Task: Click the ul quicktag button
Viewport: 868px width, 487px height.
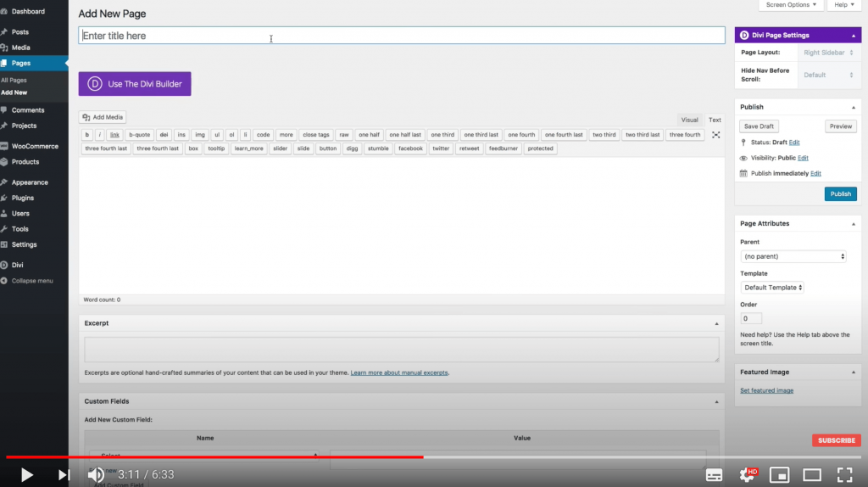Action: [217, 135]
